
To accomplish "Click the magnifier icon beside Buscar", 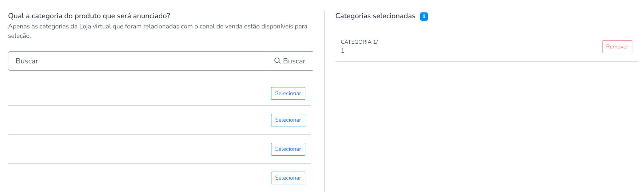I will (x=277, y=61).
